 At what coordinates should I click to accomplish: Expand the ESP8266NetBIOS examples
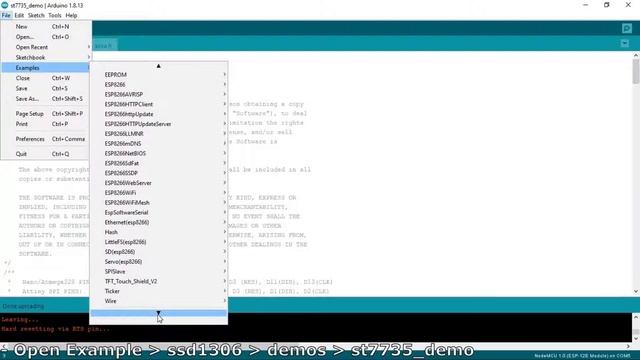[159, 153]
